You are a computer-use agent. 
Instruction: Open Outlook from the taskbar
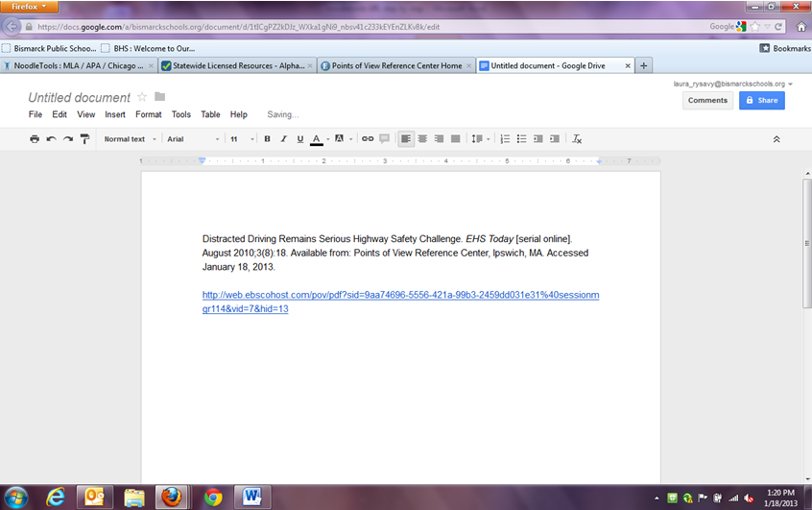pyautogui.click(x=95, y=498)
